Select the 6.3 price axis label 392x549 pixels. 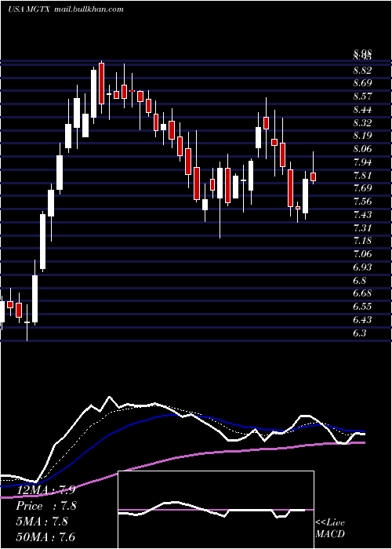359,333
